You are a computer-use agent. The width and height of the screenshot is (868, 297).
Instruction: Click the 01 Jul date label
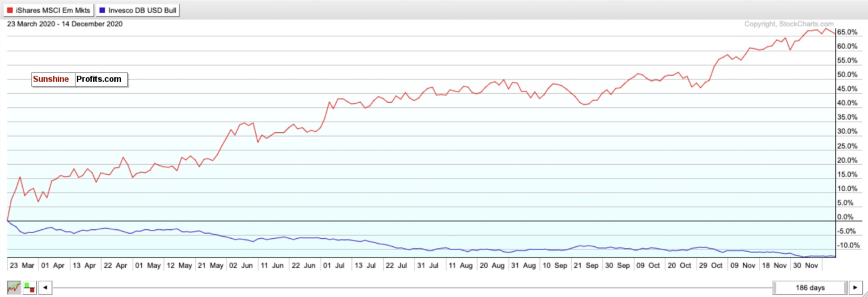tap(334, 265)
